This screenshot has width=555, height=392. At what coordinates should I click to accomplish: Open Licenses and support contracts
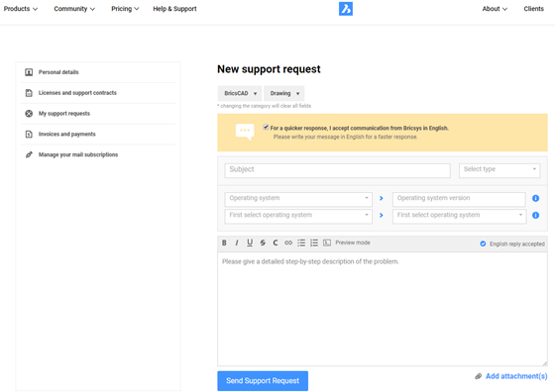tap(77, 93)
